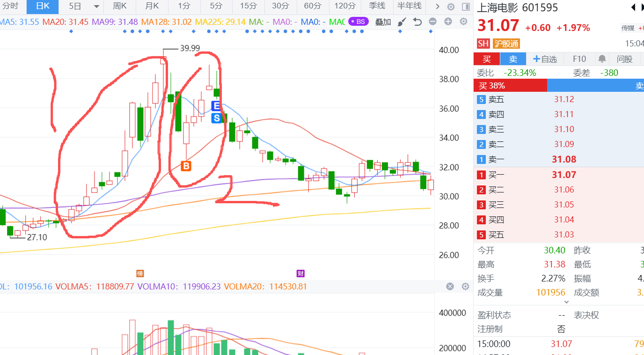This screenshot has height=355, width=644.
Task: Click the 买 38% ratio bar
Action: (510, 86)
